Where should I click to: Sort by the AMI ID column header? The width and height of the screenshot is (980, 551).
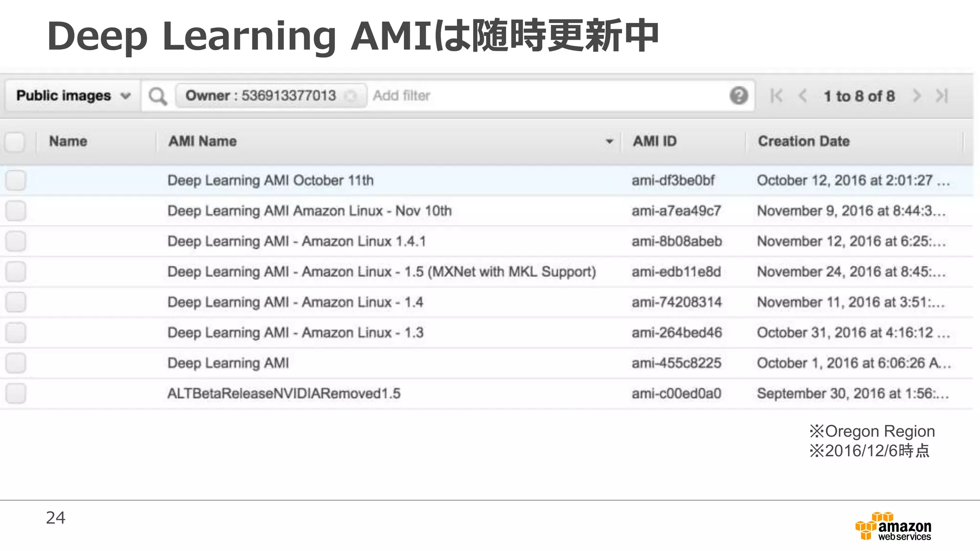coord(655,142)
